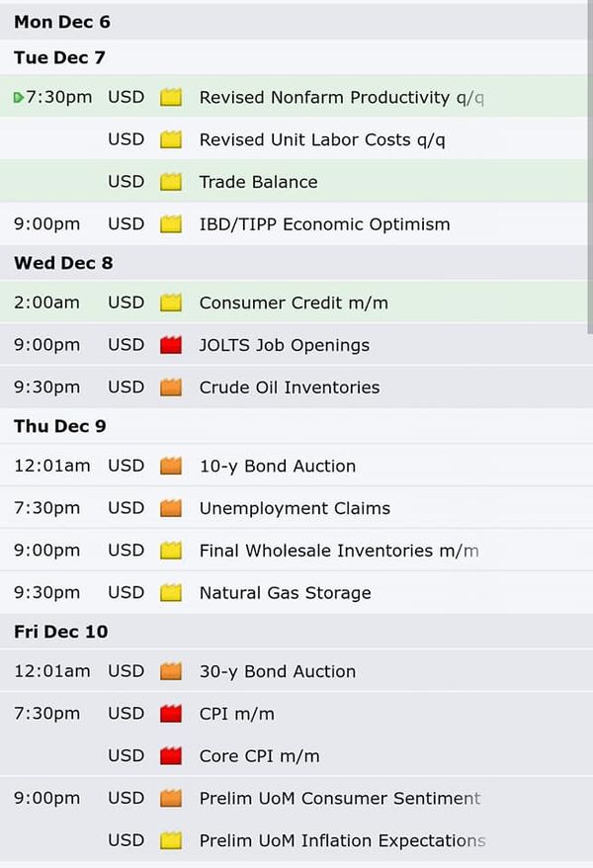Select the Fri Dec 10 date header
Image resolution: width=593 pixels, height=868 pixels.
pyautogui.click(x=295, y=631)
